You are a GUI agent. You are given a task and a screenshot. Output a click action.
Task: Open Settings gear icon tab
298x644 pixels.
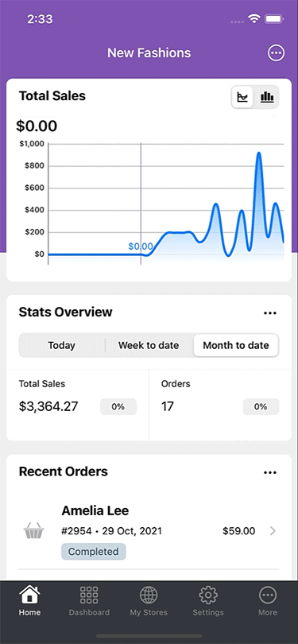click(x=208, y=594)
